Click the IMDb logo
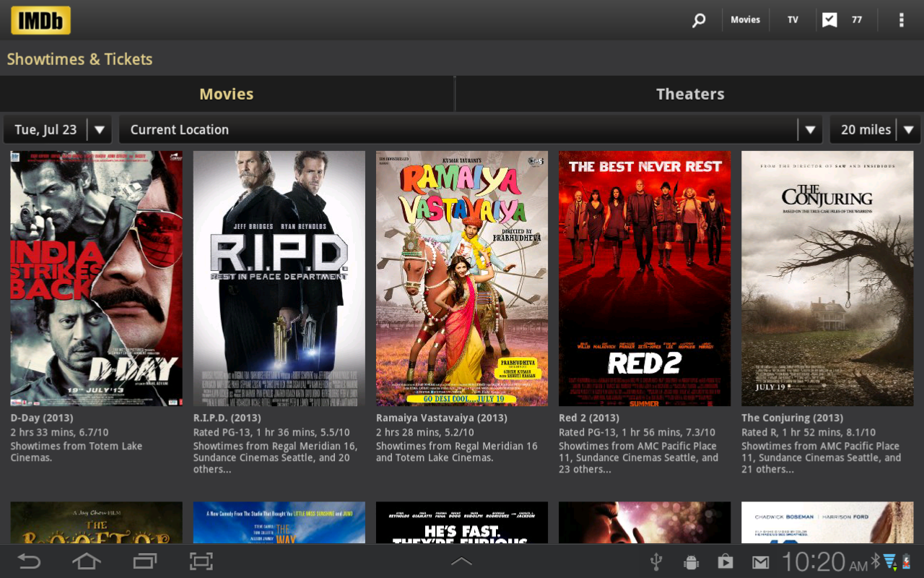The image size is (924, 578). click(x=40, y=20)
